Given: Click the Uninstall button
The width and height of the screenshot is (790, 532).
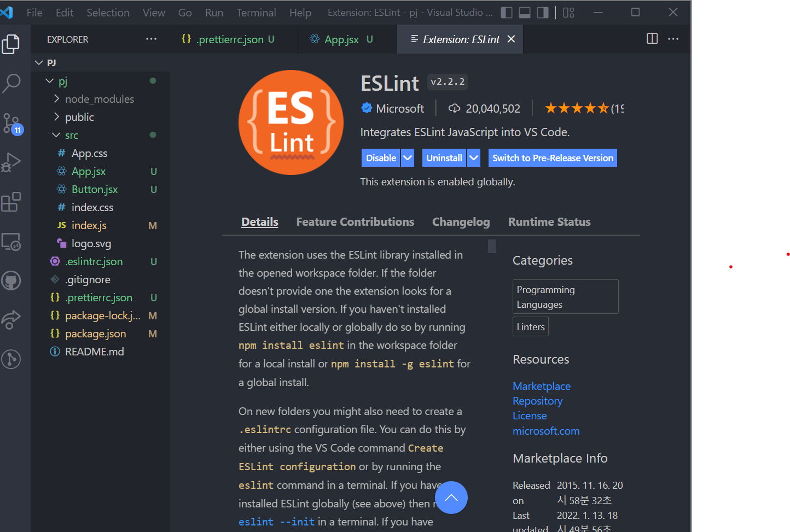Looking at the screenshot, I should point(444,158).
